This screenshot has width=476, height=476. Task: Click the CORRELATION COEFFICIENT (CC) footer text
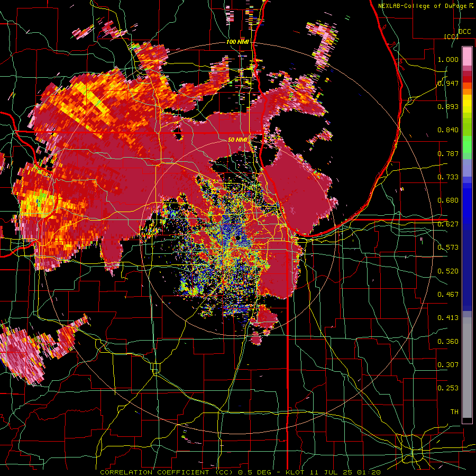pyautogui.click(x=167, y=472)
